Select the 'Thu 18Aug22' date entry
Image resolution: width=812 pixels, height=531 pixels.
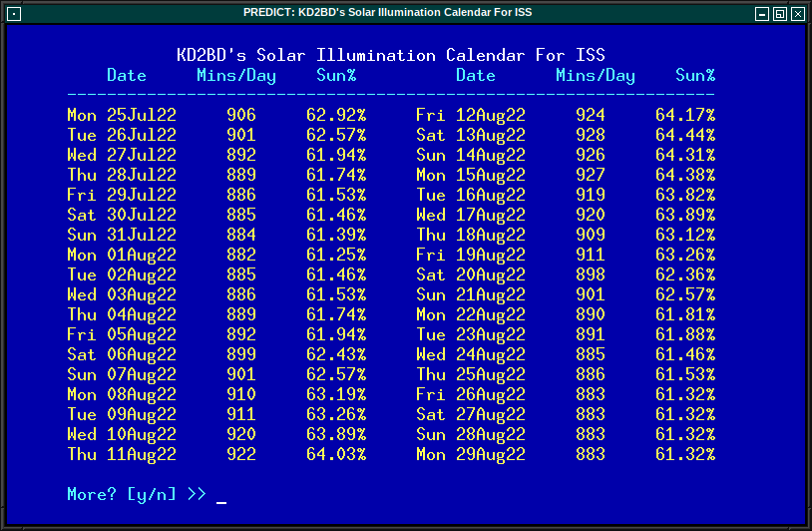point(471,235)
